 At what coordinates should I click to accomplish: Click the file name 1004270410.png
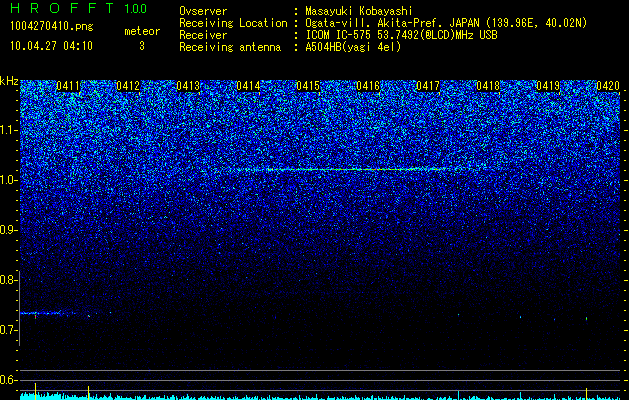[52, 27]
